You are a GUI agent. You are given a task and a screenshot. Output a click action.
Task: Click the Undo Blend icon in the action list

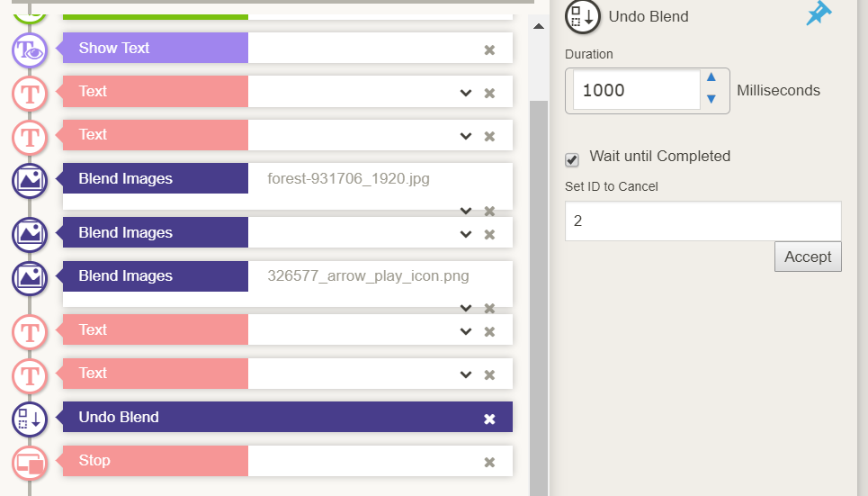coord(30,419)
